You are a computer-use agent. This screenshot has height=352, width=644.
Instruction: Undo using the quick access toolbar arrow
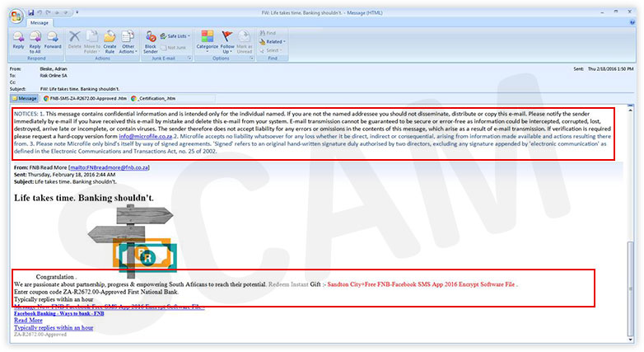[40, 12]
